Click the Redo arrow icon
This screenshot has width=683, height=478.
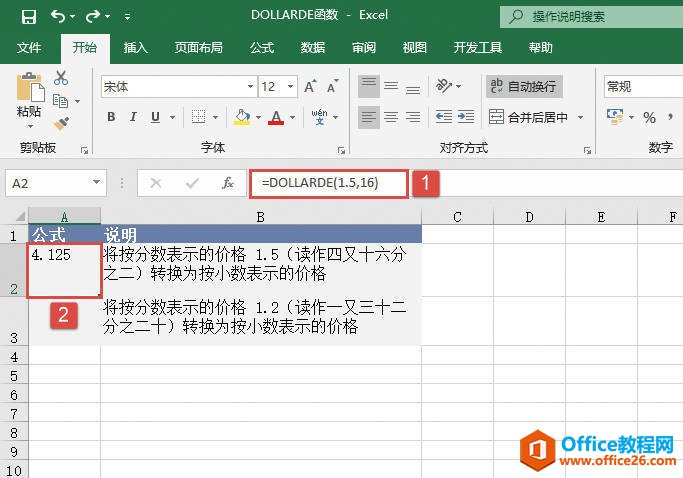(x=93, y=17)
